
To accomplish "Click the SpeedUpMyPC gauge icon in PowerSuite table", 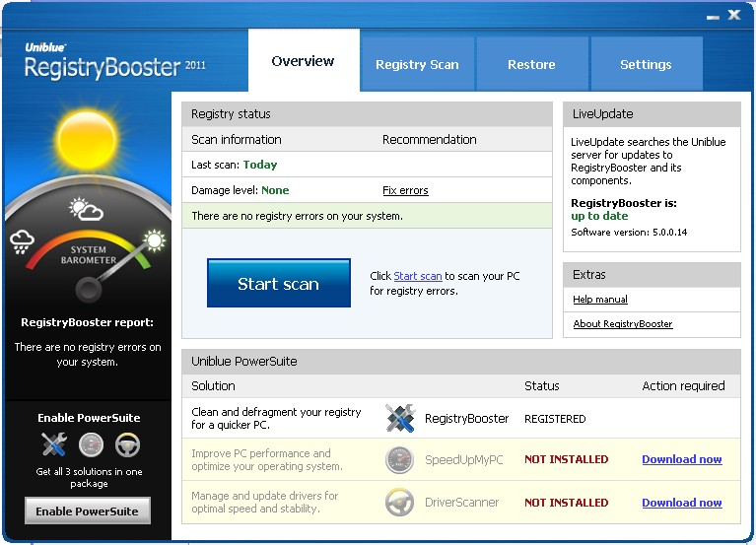I will 400,459.
